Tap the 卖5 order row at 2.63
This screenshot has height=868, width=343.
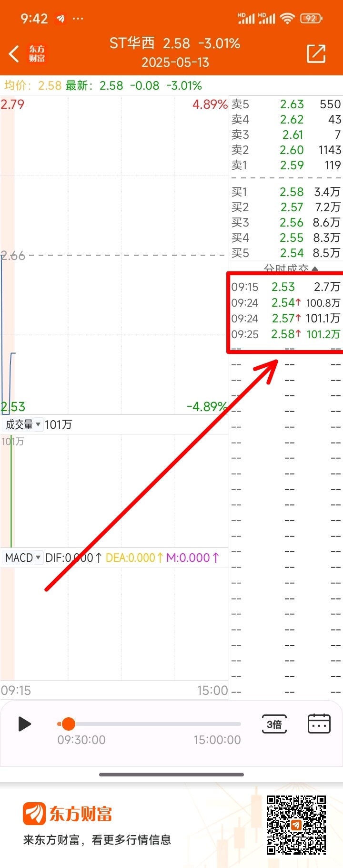(286, 104)
